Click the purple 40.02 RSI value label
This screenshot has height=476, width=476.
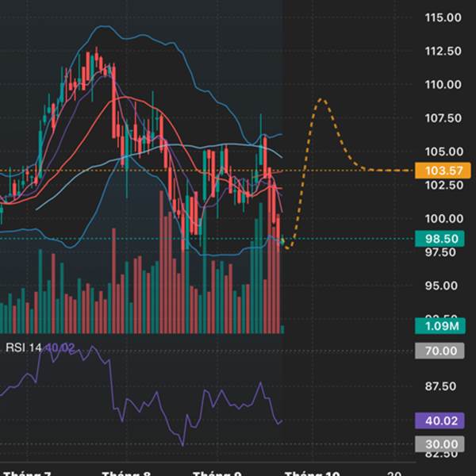[440, 420]
